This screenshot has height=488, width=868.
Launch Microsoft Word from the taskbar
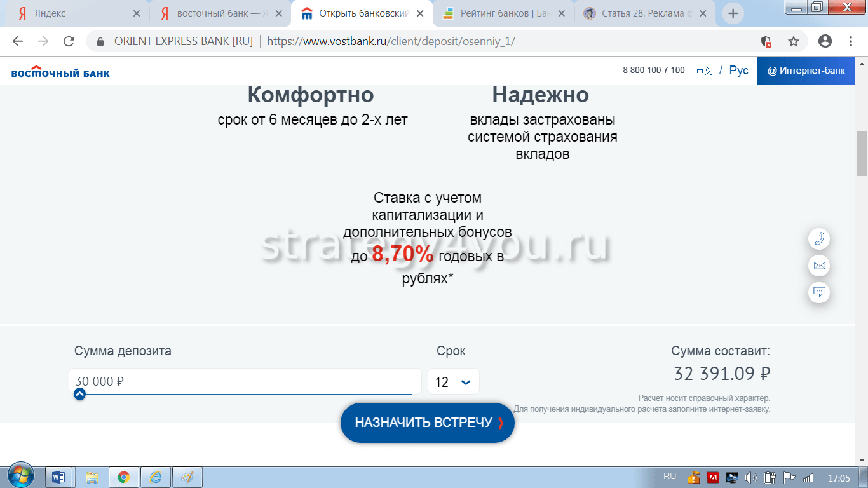[59, 477]
